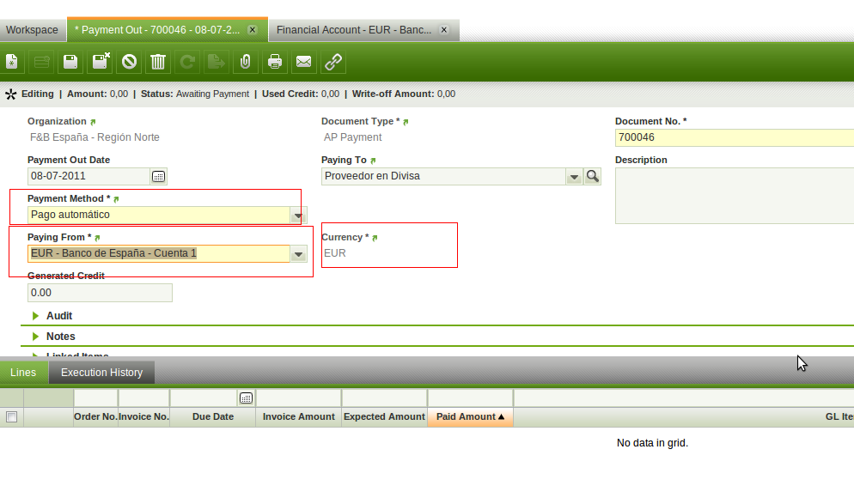Screen dimensions: 854x504
Task: Click the export toolbar icon
Action: (217, 62)
